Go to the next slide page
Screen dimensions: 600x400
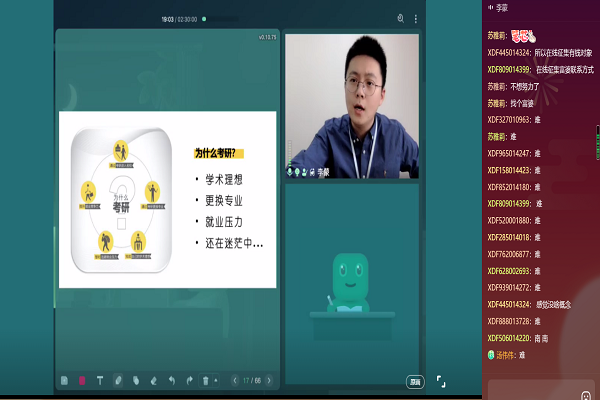click(270, 381)
